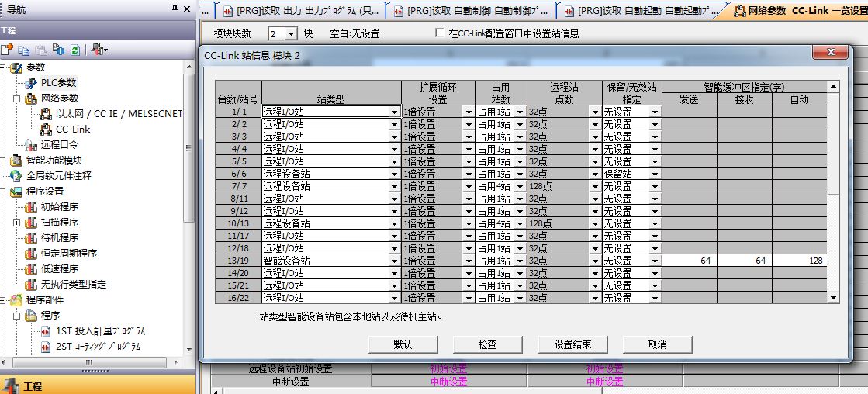This screenshot has width=868, height=394.
Task: Pin the 导航 navigation panel
Action: (174, 9)
